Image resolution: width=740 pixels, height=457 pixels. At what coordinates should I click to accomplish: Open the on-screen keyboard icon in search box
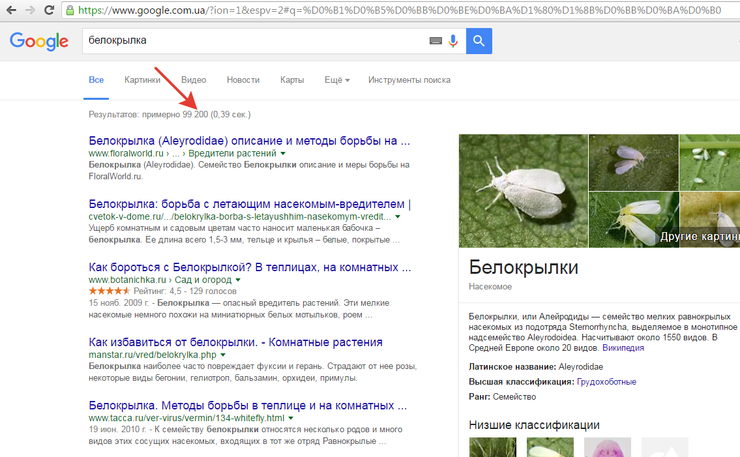click(x=436, y=41)
